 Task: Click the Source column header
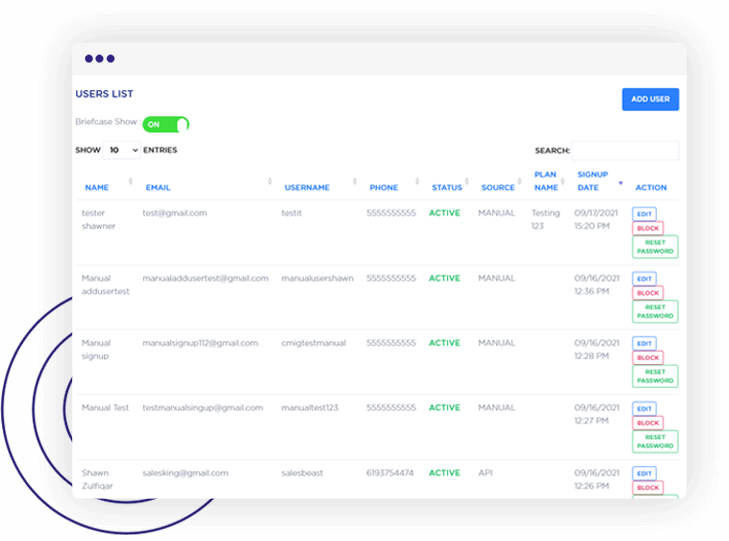coord(498,187)
